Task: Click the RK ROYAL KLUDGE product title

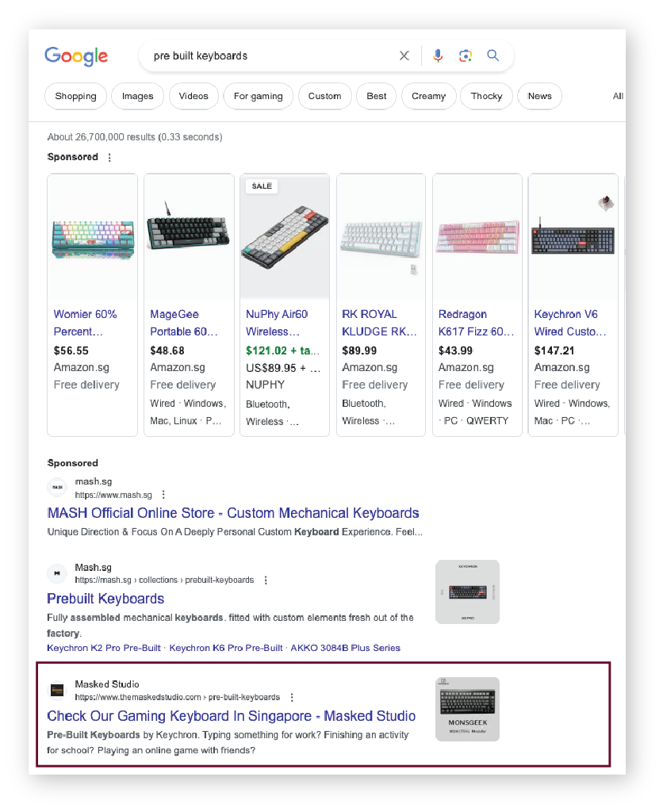Action: click(379, 323)
